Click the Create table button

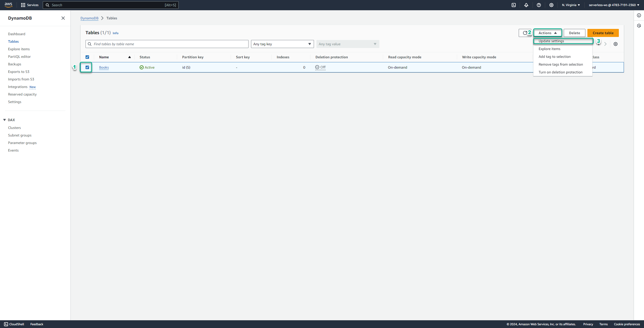click(x=603, y=33)
